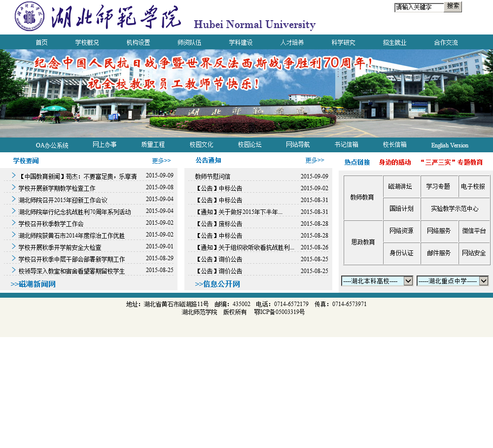Viewport: 493px width, 448px height.
Task: Open news 湖北师院获黄石市2014年度综治工作优胜
Action: tap(71, 236)
